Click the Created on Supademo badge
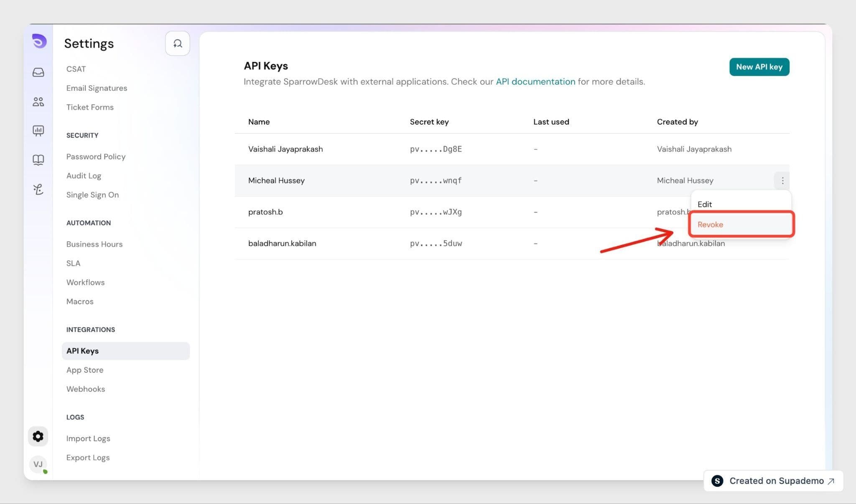The image size is (856, 504). pyautogui.click(x=773, y=481)
